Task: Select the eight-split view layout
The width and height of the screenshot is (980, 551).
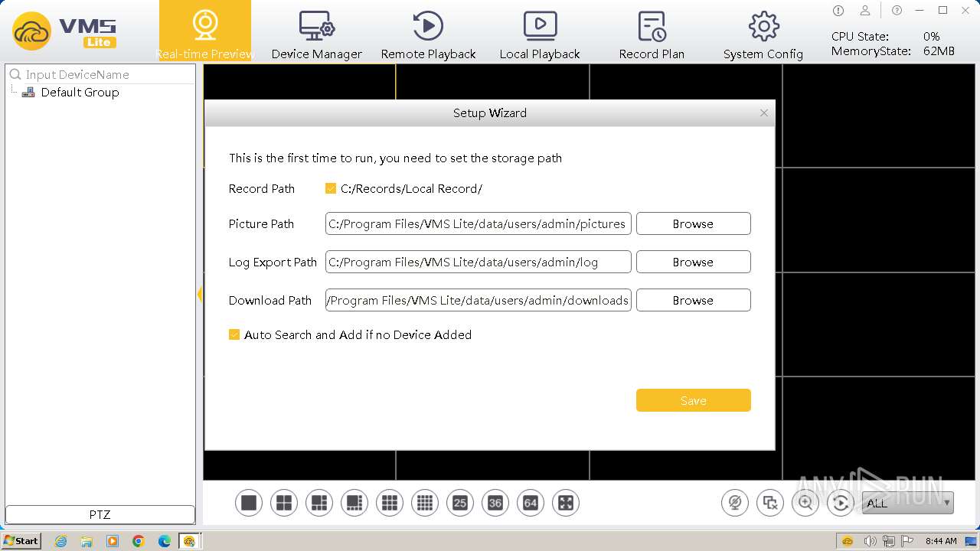Action: (x=354, y=503)
